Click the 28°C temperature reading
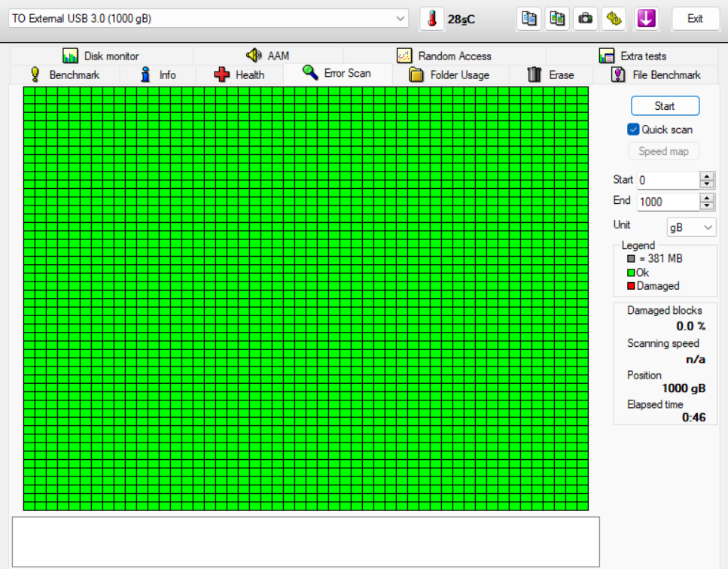Image resolution: width=728 pixels, height=569 pixels. pos(461,20)
